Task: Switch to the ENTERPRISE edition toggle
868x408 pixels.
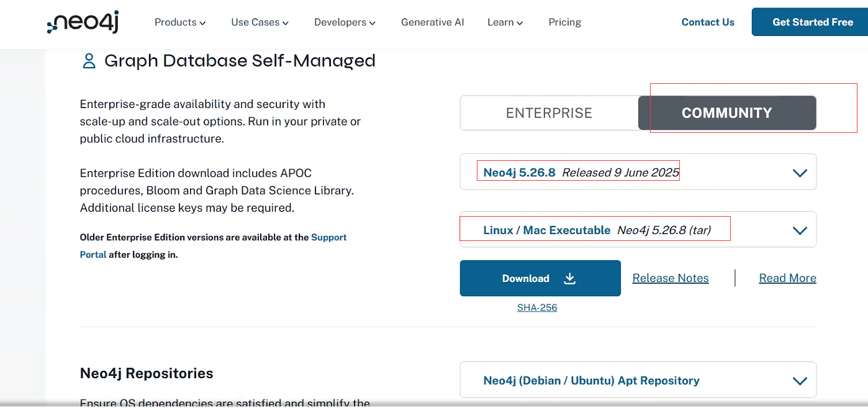Action: pyautogui.click(x=549, y=113)
